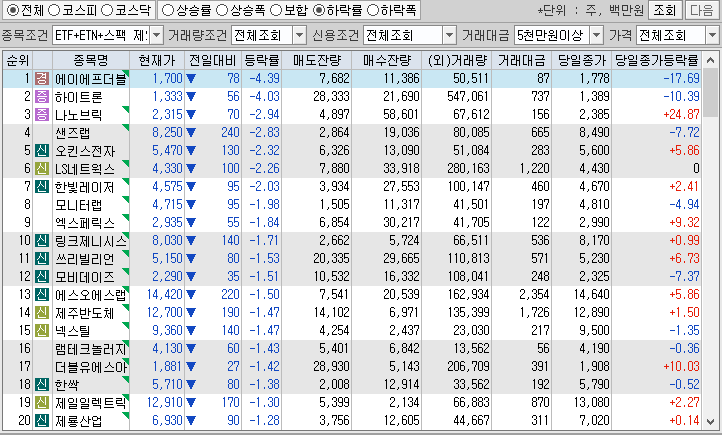The height and width of the screenshot is (435, 722).
Task: Select the 램테크놀러지 stock name
Action: click(91, 349)
